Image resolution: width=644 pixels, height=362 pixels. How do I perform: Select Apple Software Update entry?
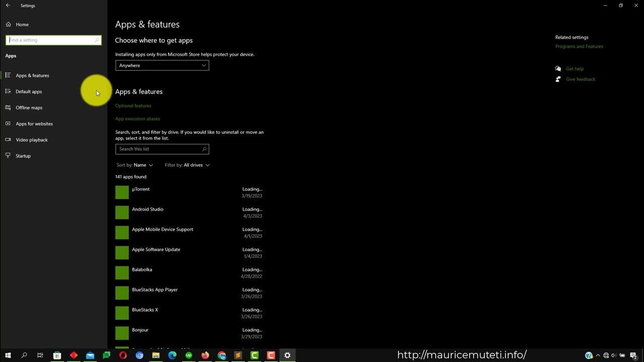(189, 252)
